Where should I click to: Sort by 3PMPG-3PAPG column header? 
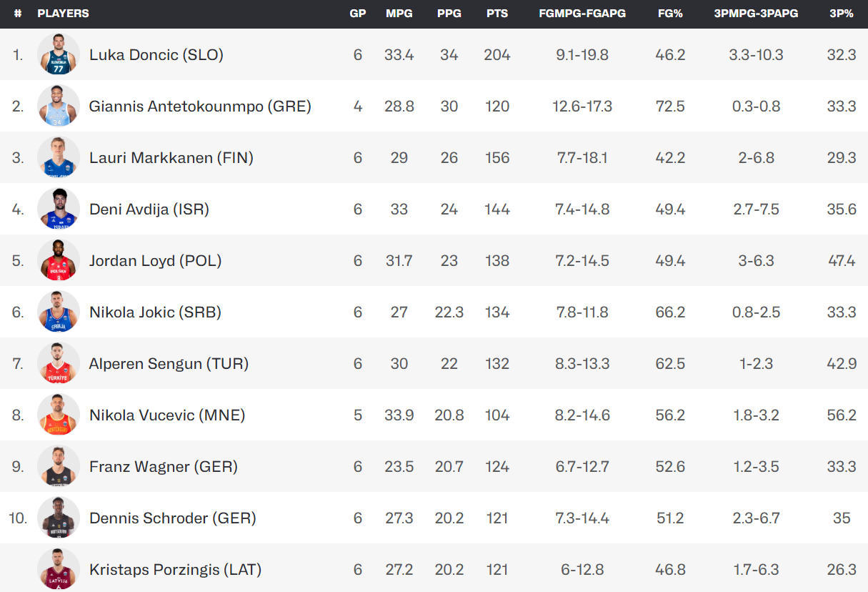tap(756, 14)
